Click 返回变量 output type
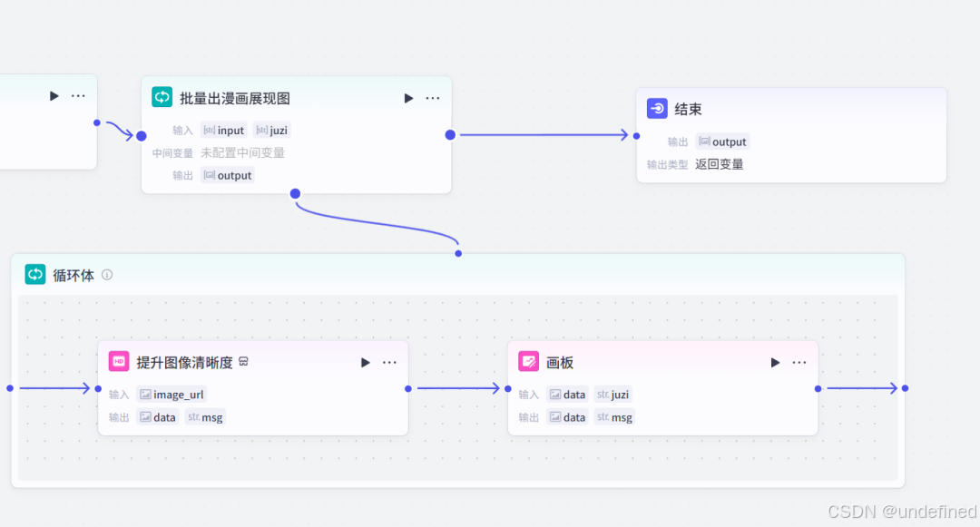980x527 pixels. point(720,164)
